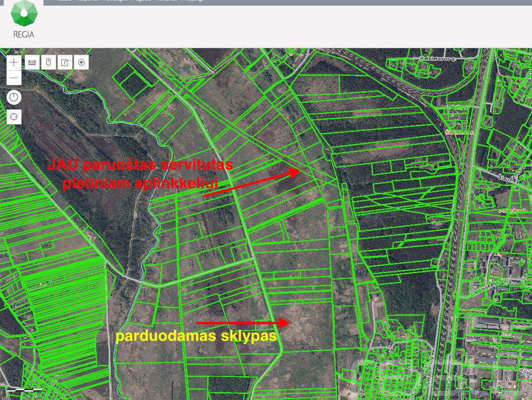Open the REGIA logo home link
The height and width of the screenshot is (400, 532).
(23, 19)
